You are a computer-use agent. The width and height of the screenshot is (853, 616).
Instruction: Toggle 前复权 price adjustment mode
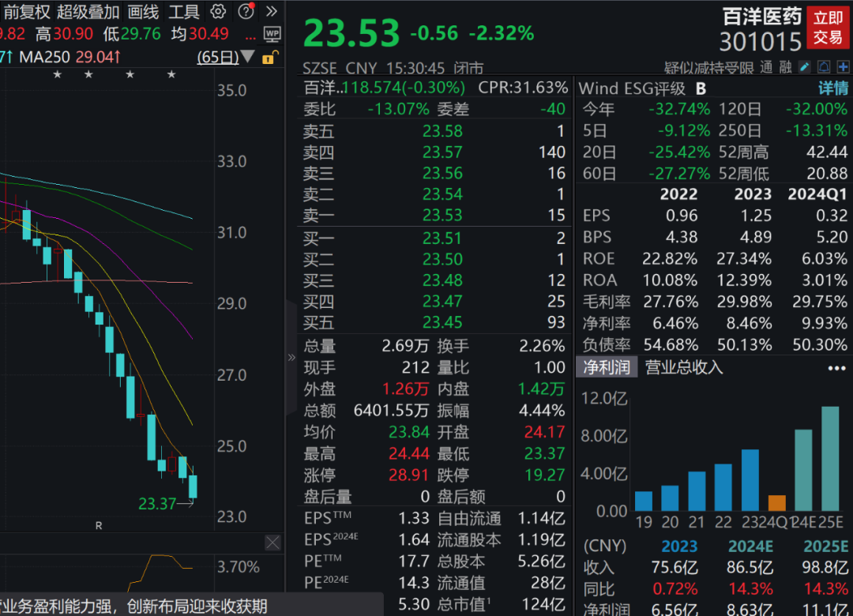pyautogui.click(x=28, y=12)
